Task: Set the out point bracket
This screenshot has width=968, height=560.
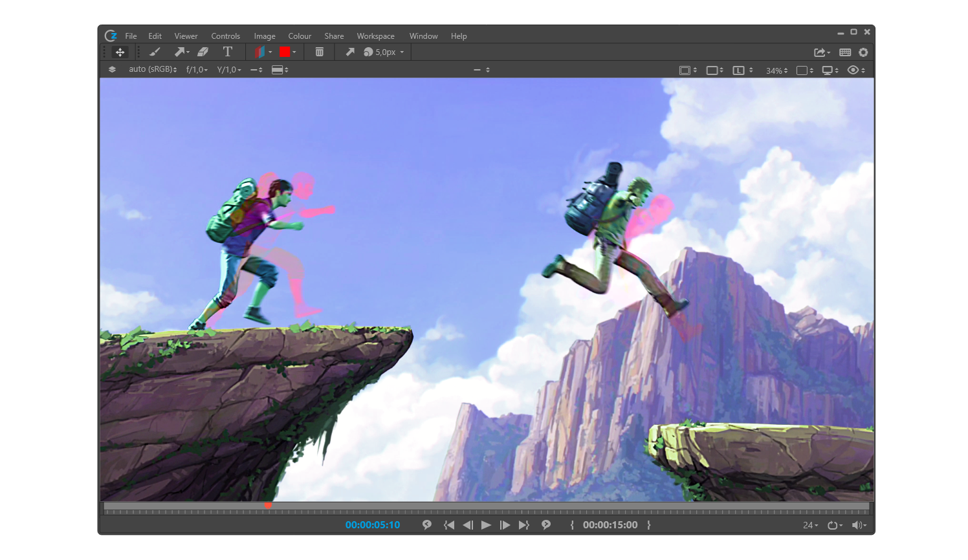Action: 649,525
